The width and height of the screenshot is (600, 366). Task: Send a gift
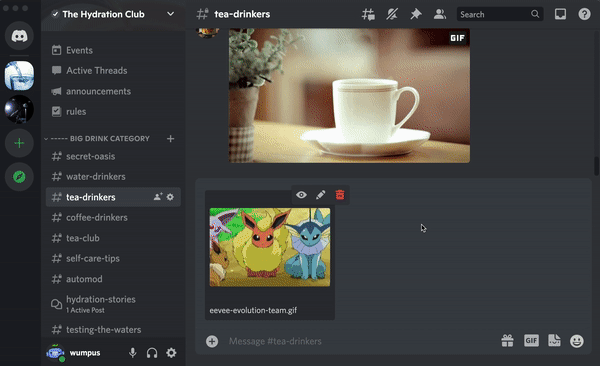507,341
